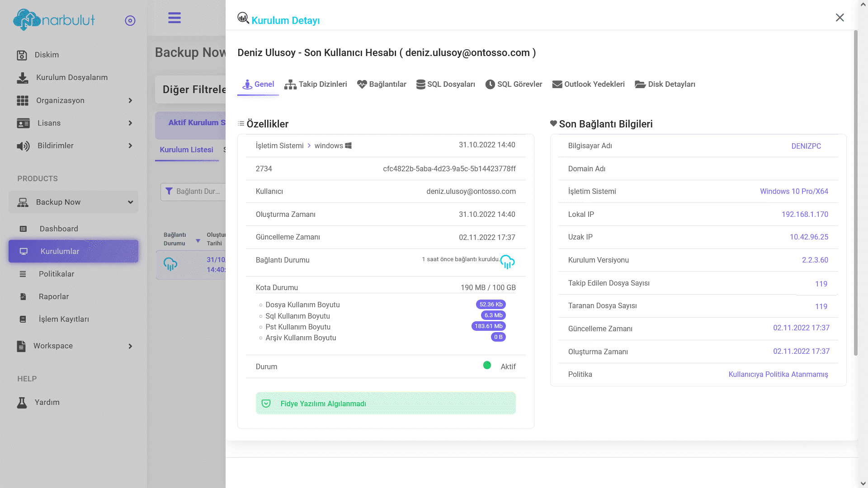This screenshot has width=868, height=488.
Task: Switch to the Takip Dizinleri tab
Action: pyautogui.click(x=316, y=84)
